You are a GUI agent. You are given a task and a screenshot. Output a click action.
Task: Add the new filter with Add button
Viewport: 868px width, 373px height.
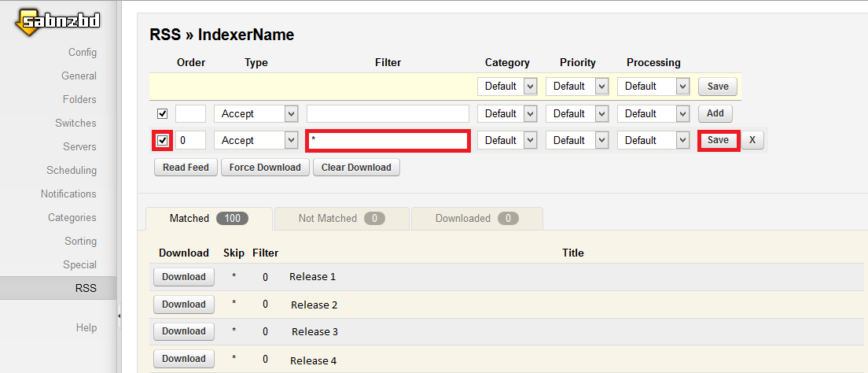click(x=715, y=113)
